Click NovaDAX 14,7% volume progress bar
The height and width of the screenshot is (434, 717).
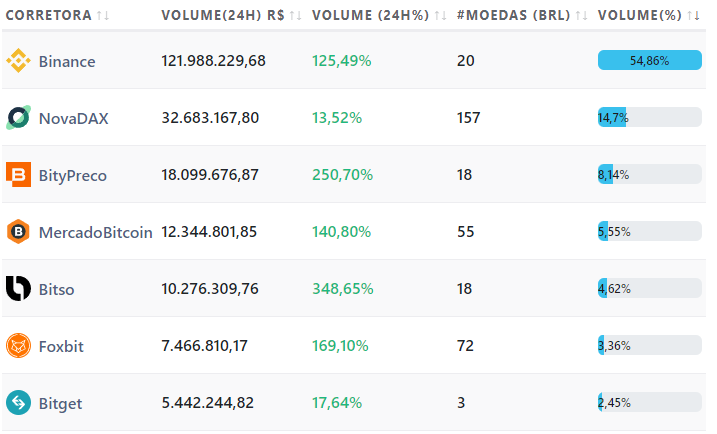[x=649, y=118]
